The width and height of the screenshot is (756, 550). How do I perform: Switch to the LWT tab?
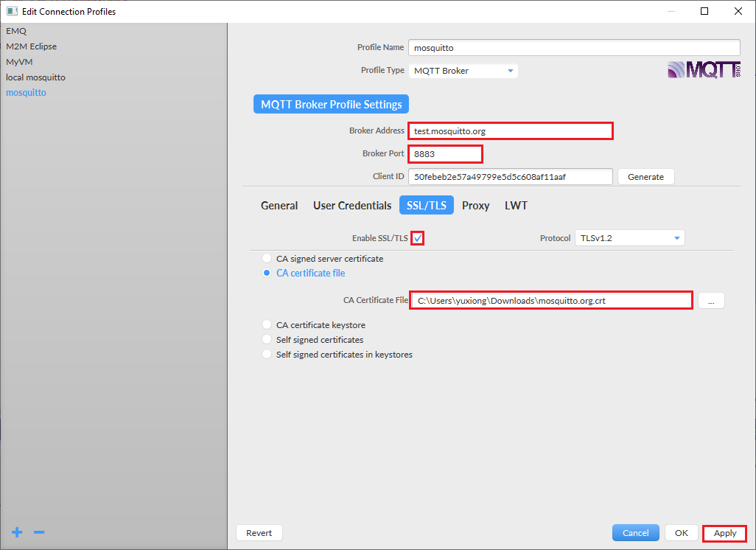[516, 206]
